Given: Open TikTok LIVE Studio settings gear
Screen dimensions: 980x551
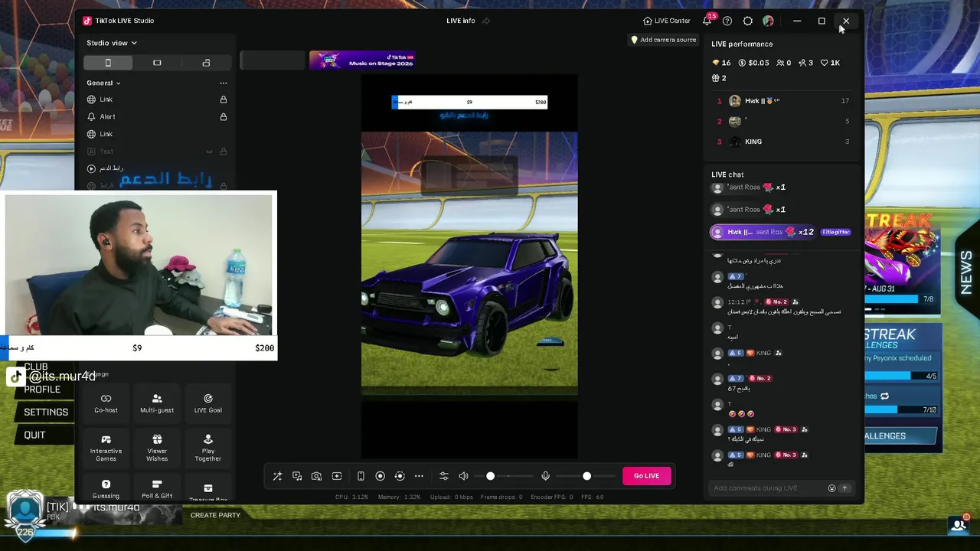Looking at the screenshot, I should pyautogui.click(x=748, y=21).
